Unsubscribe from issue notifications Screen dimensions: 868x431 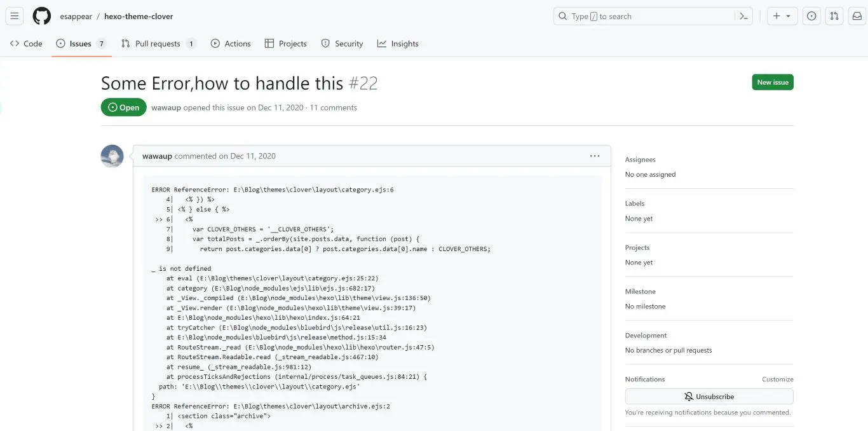(709, 397)
